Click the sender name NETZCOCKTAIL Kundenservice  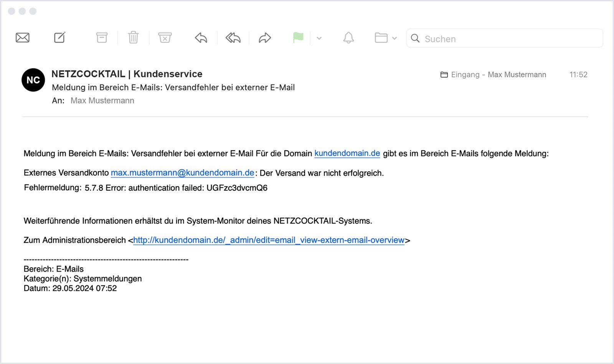[127, 74]
